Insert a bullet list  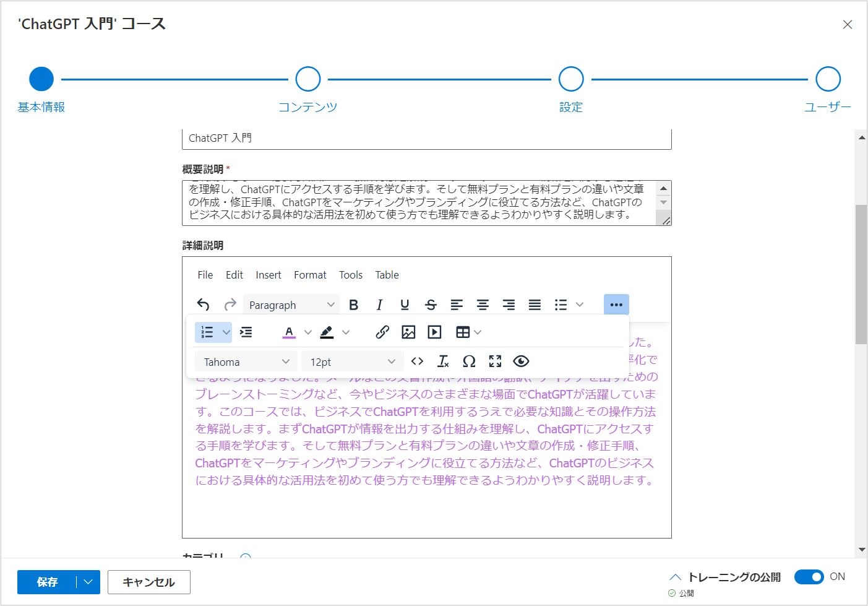561,305
